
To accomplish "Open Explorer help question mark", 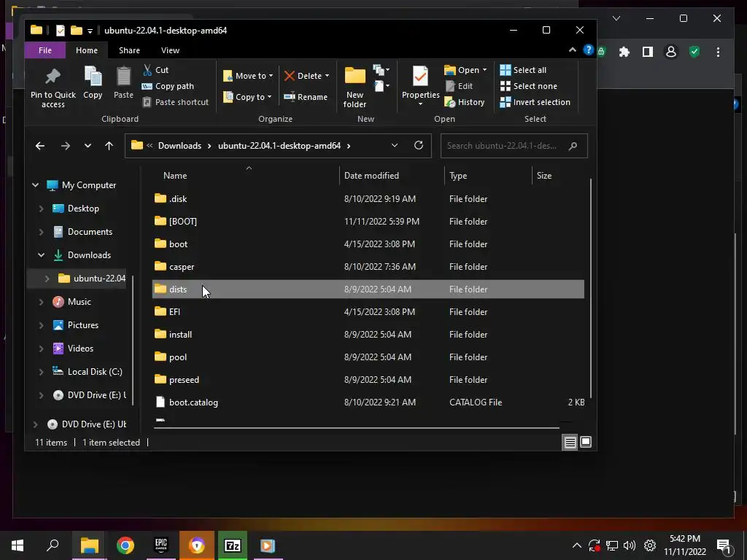I will point(589,50).
